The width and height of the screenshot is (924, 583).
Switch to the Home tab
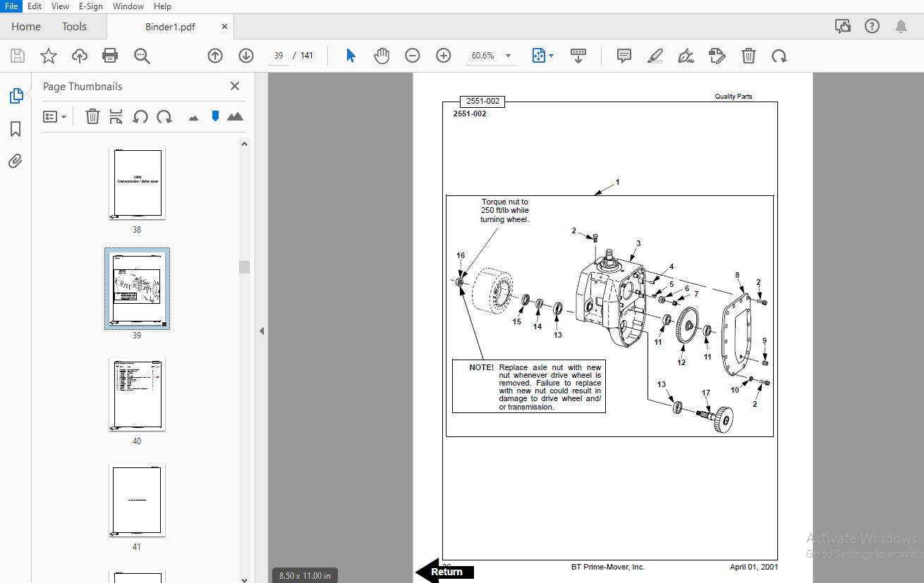[x=26, y=27]
